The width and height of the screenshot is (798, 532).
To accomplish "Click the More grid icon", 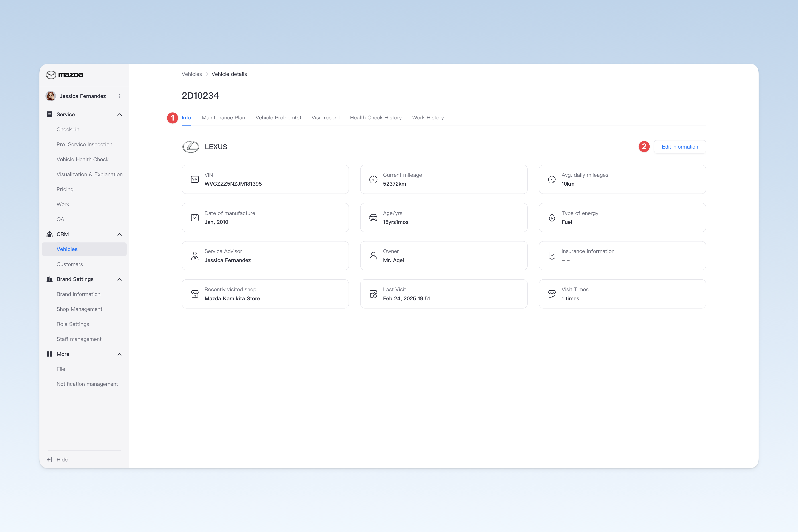I will pos(49,354).
